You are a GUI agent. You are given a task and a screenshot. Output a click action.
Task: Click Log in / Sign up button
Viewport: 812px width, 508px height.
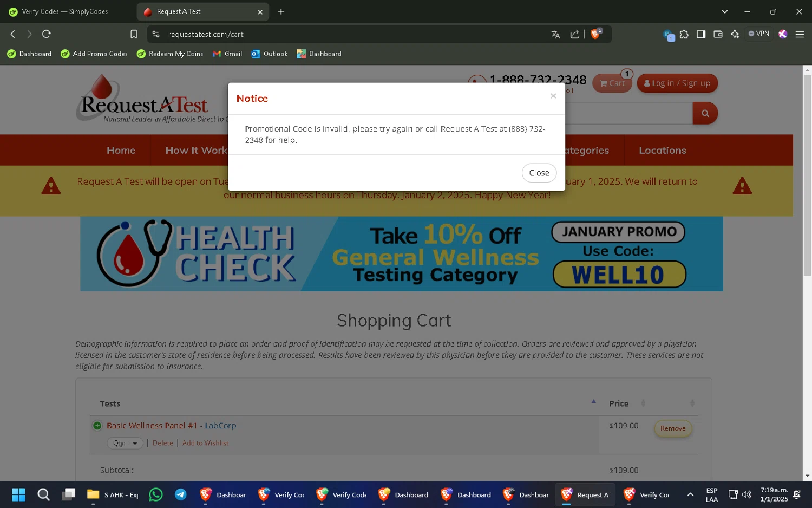tap(677, 83)
